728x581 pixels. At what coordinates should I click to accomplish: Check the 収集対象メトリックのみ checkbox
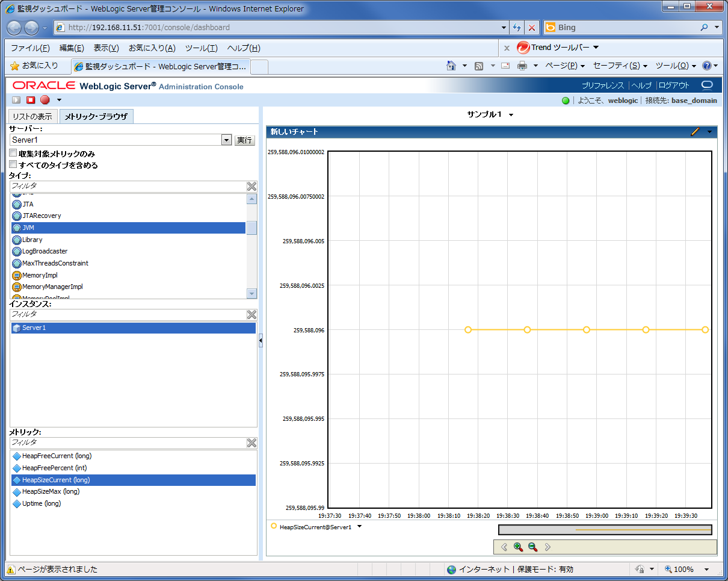pos(13,154)
